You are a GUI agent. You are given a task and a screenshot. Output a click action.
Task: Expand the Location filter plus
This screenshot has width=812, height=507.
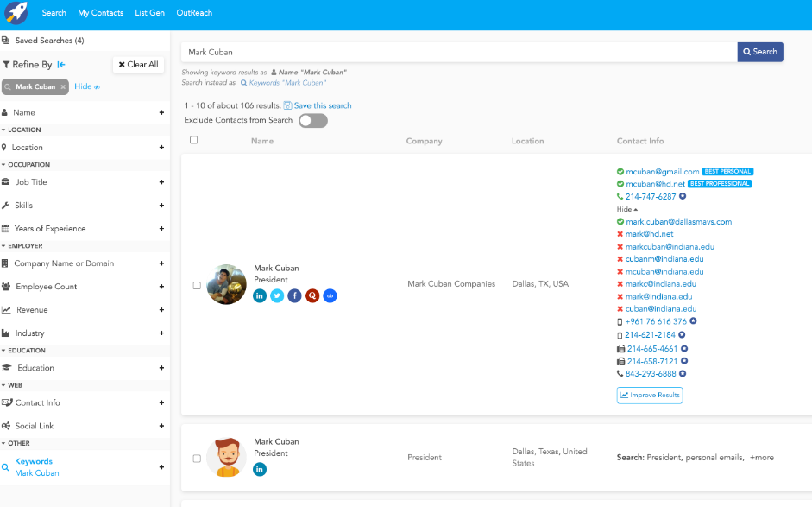(x=161, y=147)
